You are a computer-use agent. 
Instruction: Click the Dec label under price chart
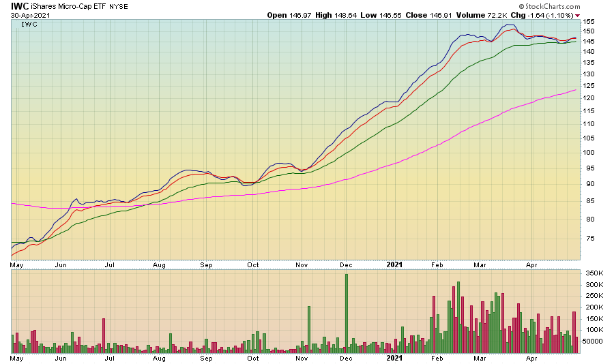pyautogui.click(x=346, y=265)
